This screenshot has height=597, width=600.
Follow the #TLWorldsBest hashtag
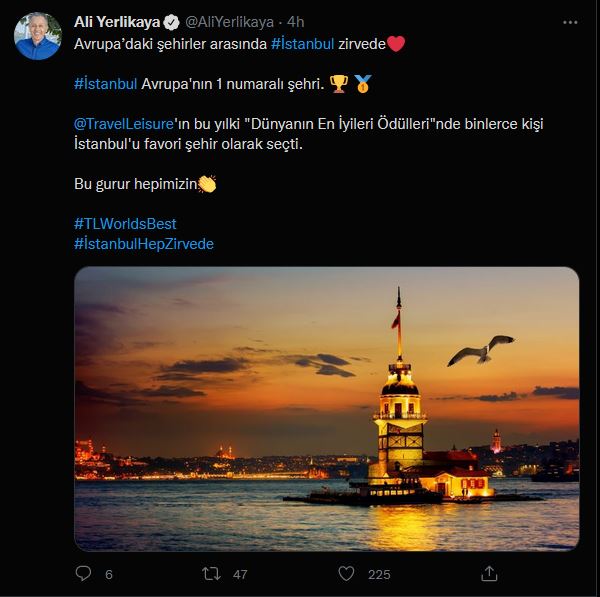[x=125, y=223]
